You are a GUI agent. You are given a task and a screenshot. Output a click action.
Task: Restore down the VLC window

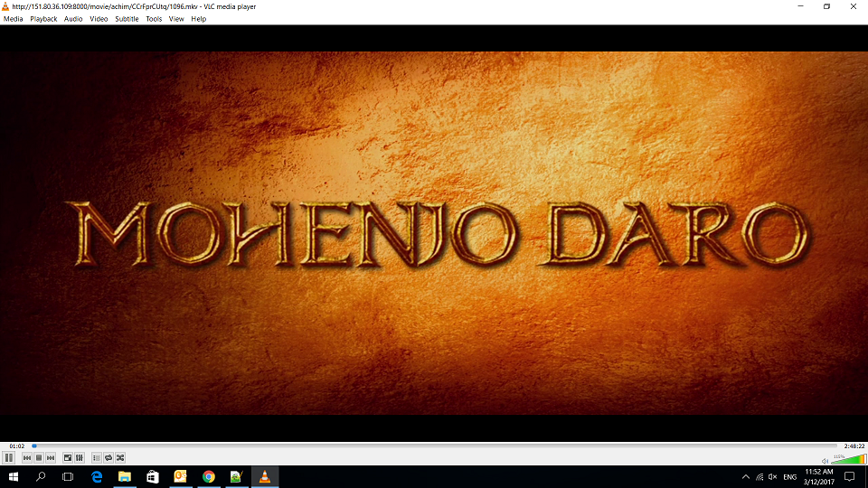coord(826,6)
